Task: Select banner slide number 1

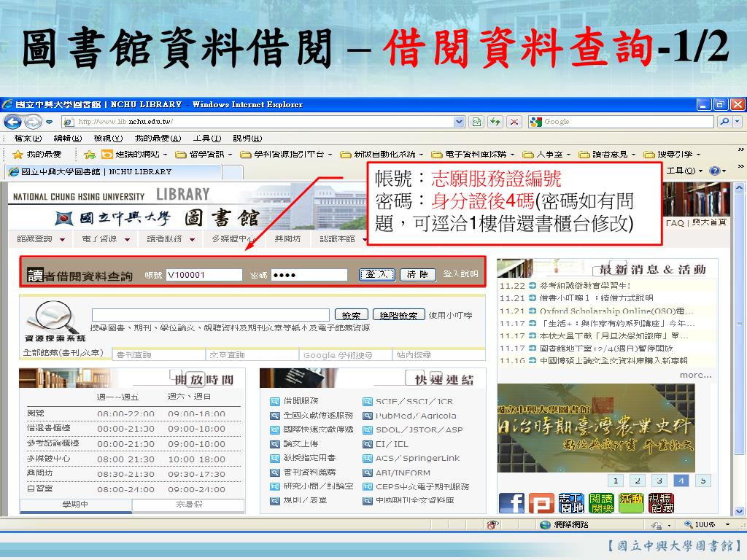Action: point(616,481)
